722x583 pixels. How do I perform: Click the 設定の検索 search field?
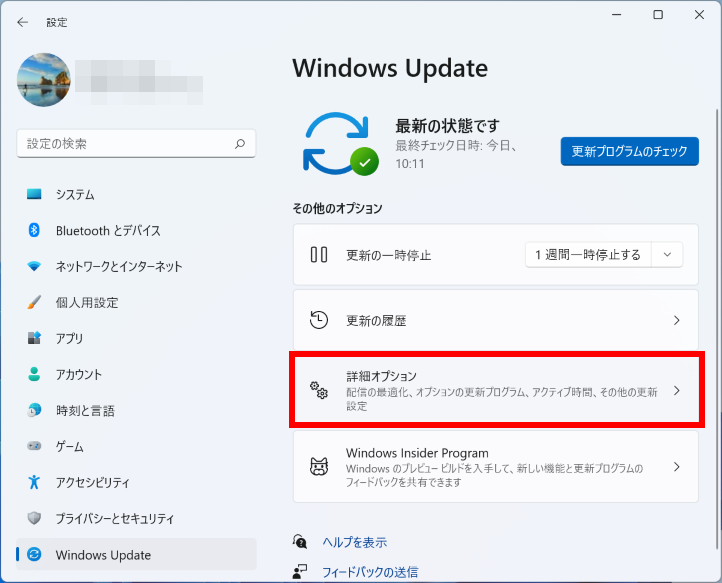(x=136, y=144)
